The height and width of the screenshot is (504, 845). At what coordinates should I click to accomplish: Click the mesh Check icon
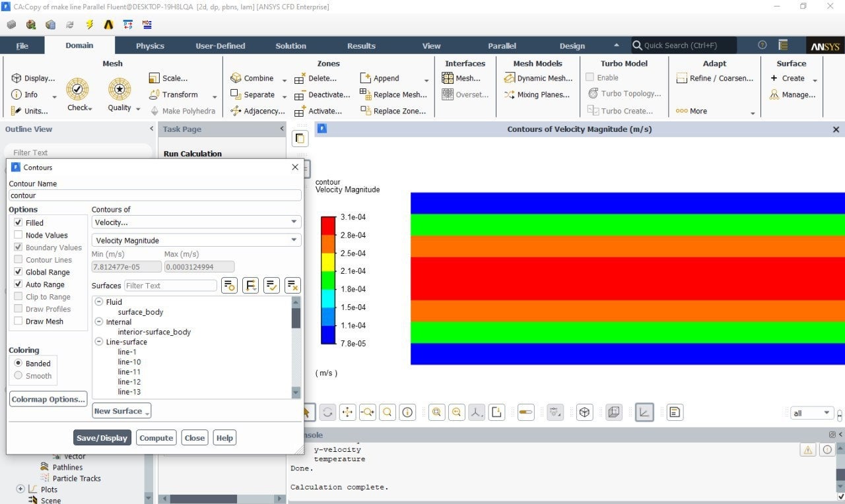(x=77, y=90)
